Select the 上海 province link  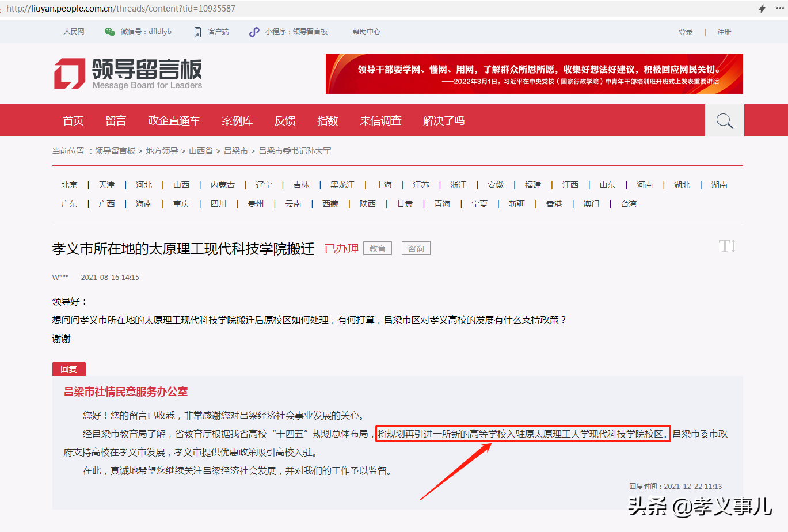(384, 185)
